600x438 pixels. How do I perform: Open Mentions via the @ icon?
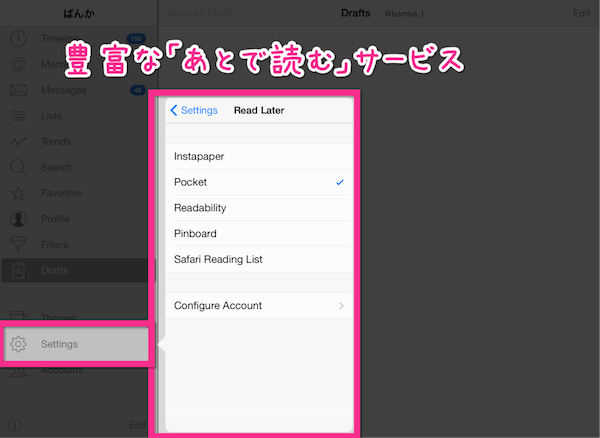(x=18, y=64)
